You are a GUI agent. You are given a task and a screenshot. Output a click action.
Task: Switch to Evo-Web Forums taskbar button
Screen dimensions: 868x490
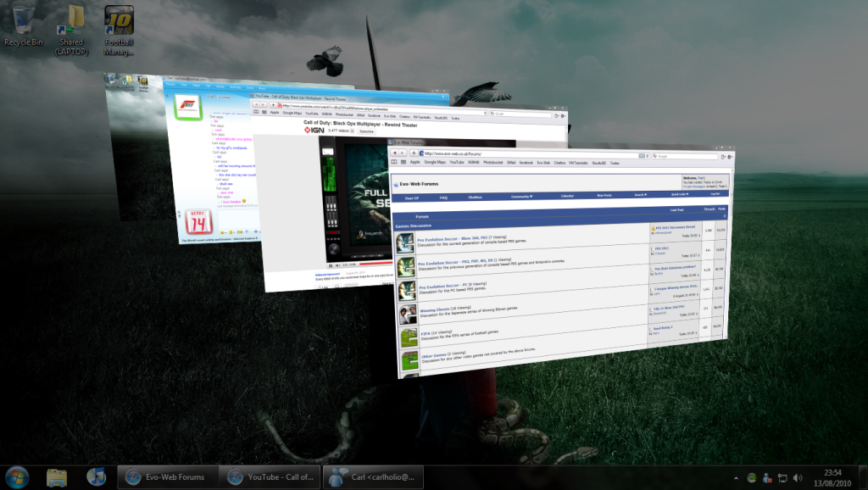(168, 477)
